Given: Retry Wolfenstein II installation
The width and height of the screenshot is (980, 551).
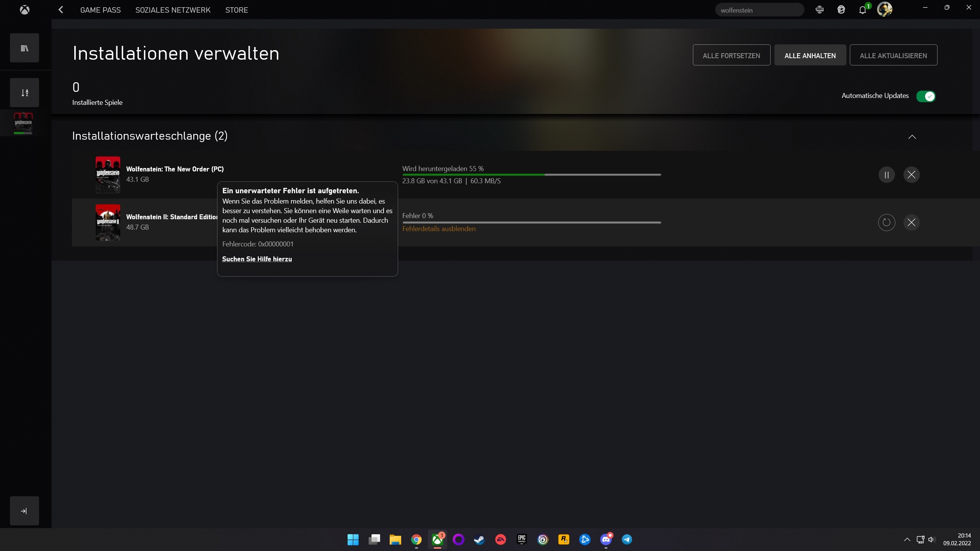Looking at the screenshot, I should [x=887, y=222].
